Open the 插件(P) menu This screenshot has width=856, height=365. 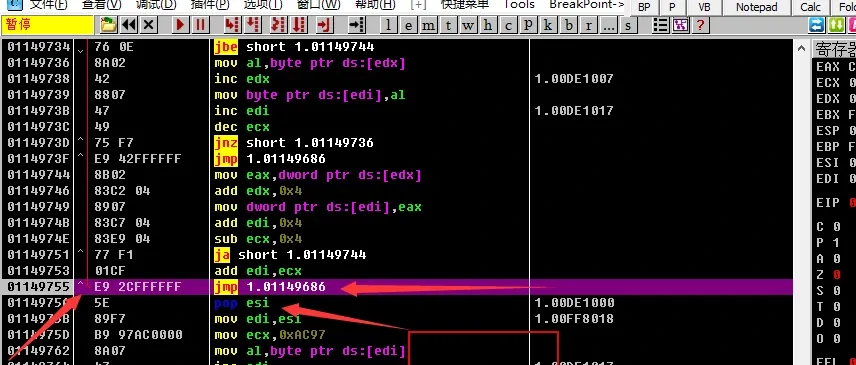(210, 4)
